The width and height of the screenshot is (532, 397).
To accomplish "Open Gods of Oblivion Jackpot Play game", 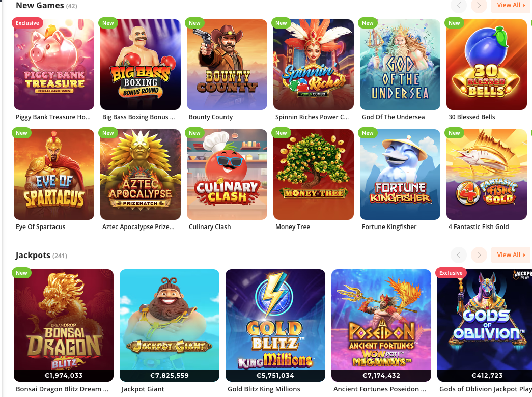I will [485, 325].
